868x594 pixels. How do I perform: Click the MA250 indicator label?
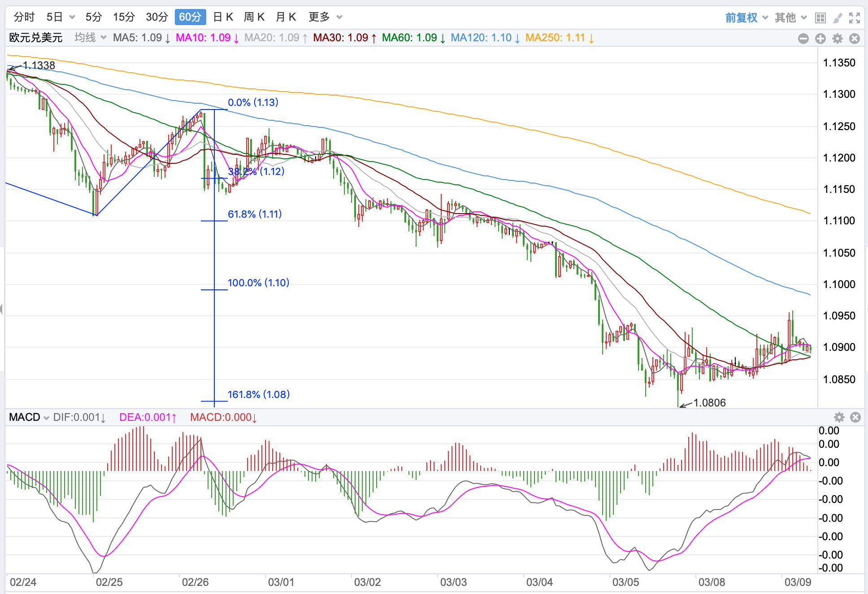coord(560,38)
